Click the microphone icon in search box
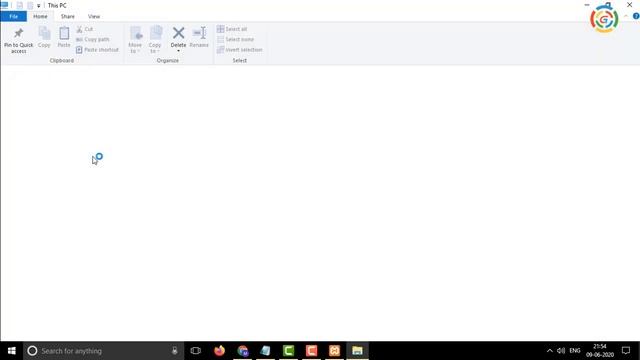 (x=175, y=351)
